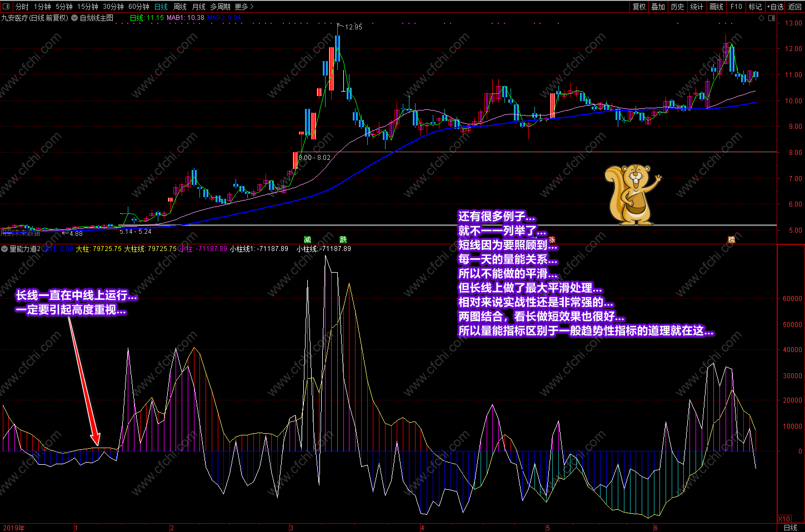Toggle the left sidebar panel icon
Viewport: 805px width, 532px height.
click(x=6, y=7)
